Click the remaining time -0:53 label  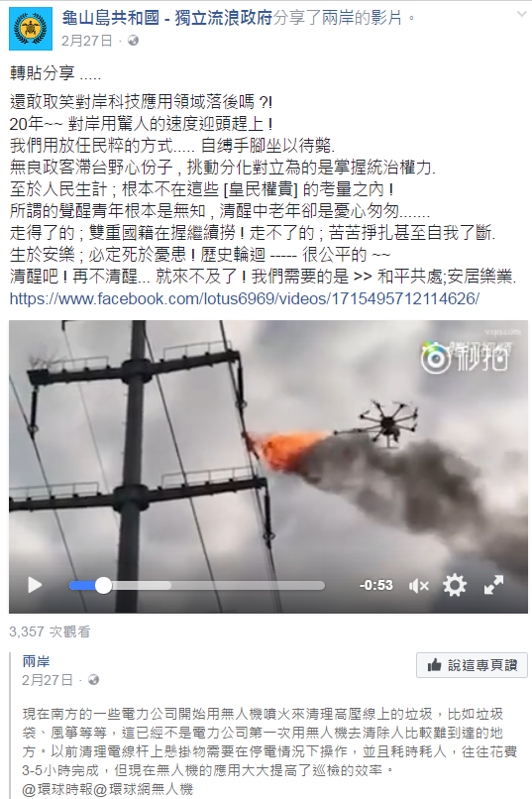[375, 586]
